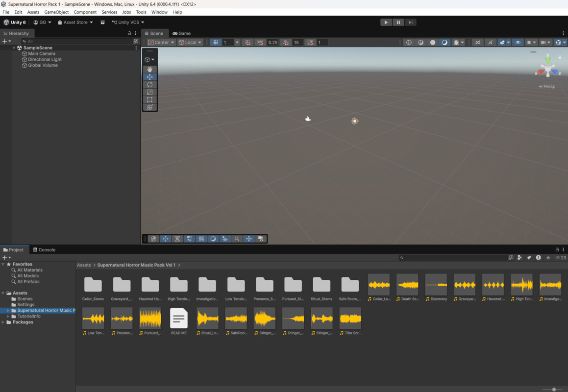This screenshot has width=568, height=392.
Task: Click the Asset Store button
Action: (75, 22)
